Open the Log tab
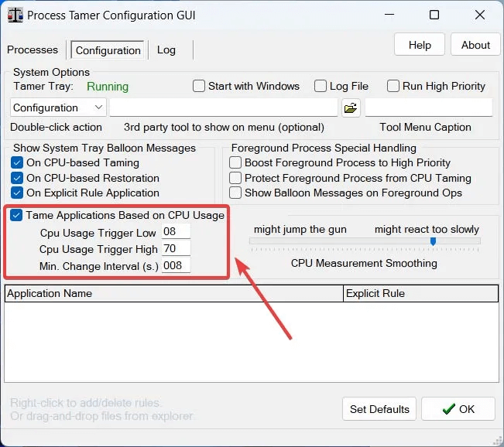 166,49
